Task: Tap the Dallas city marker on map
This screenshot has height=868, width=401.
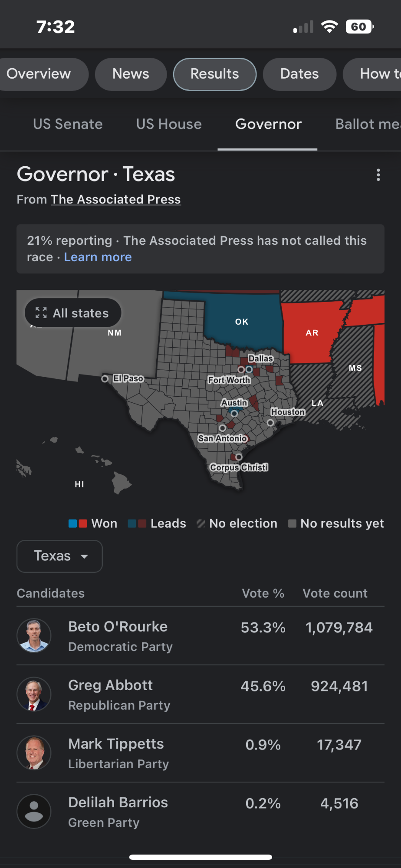Action: 249,369
